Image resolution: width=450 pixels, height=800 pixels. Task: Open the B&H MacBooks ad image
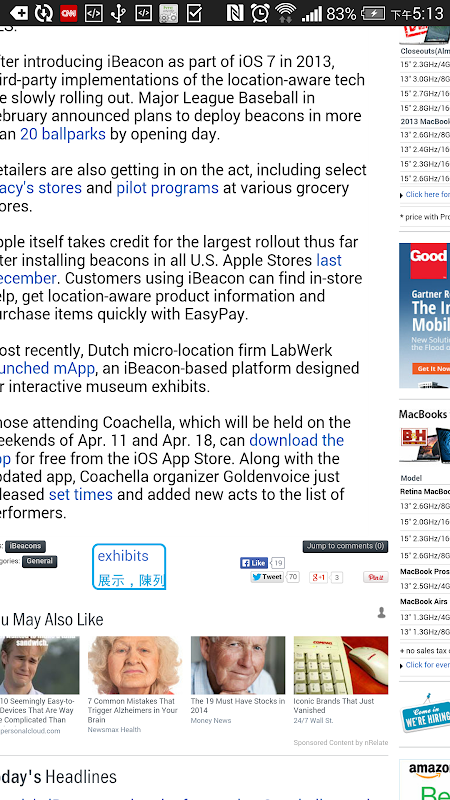pos(424,444)
